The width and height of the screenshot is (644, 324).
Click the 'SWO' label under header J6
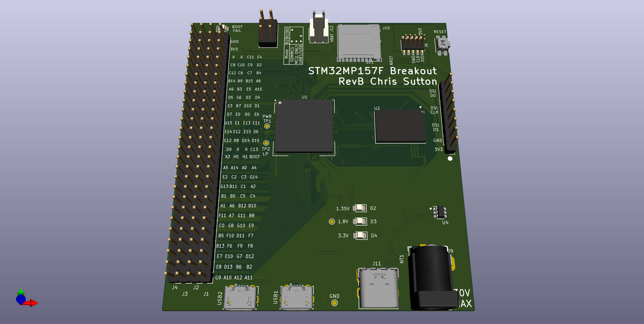click(x=413, y=59)
